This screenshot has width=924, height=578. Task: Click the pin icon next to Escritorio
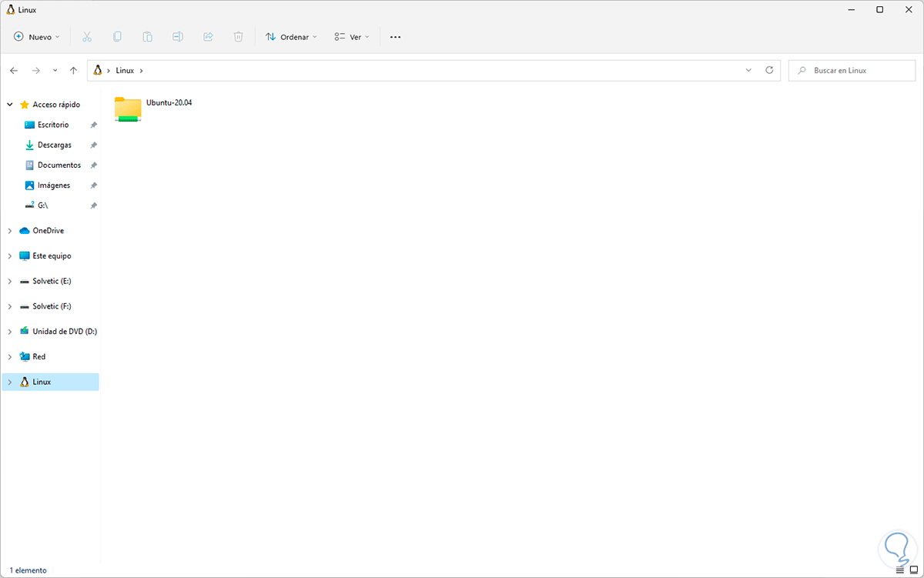(x=93, y=125)
